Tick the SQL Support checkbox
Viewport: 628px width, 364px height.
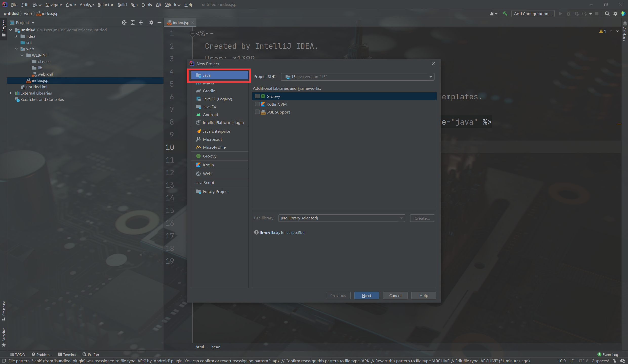257,112
